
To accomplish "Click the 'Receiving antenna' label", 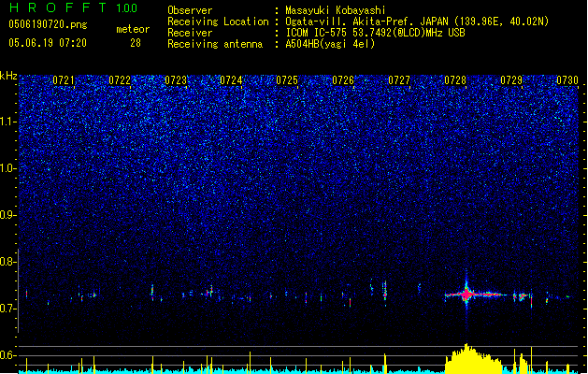I will (x=215, y=44).
